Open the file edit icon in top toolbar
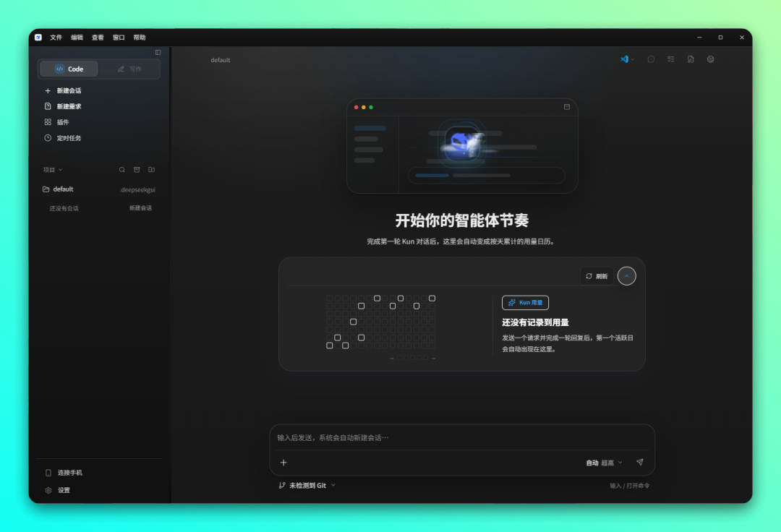Viewport: 781px width, 532px height. [x=691, y=59]
